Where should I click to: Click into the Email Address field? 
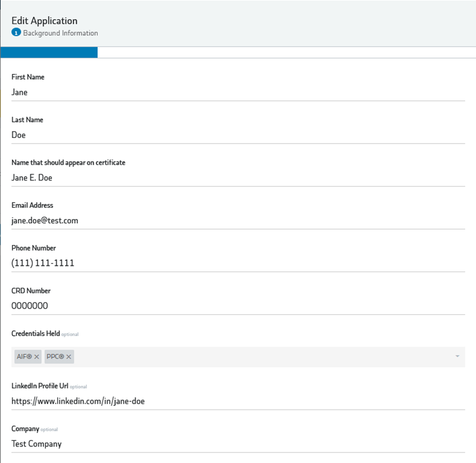(x=238, y=221)
